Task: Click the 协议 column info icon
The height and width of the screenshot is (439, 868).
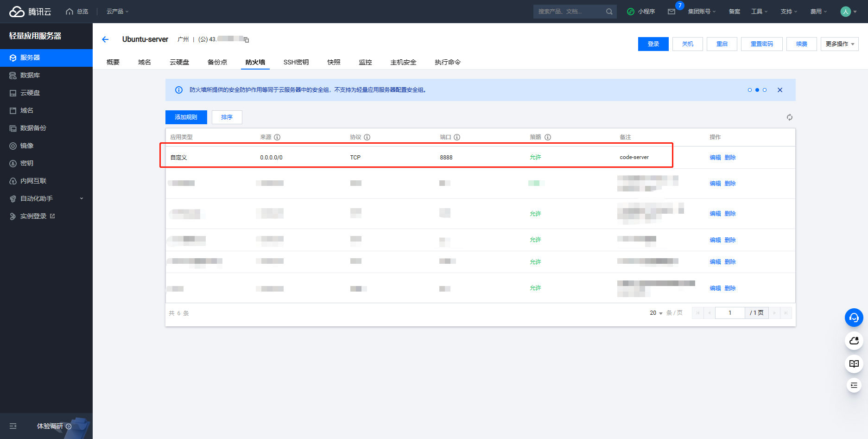Action: point(367,137)
